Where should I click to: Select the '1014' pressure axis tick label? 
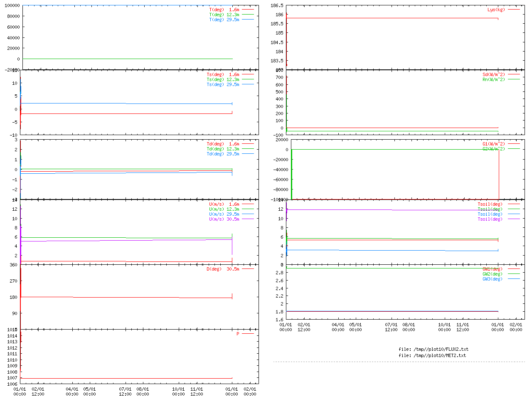[12, 336]
